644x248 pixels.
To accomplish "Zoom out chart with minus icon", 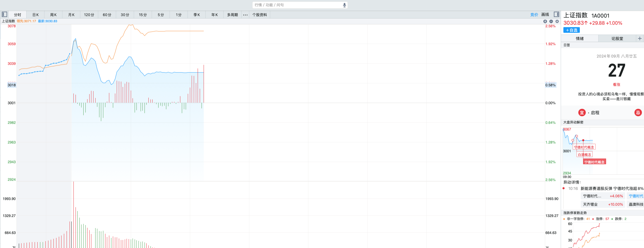I will pyautogui.click(x=551, y=21).
